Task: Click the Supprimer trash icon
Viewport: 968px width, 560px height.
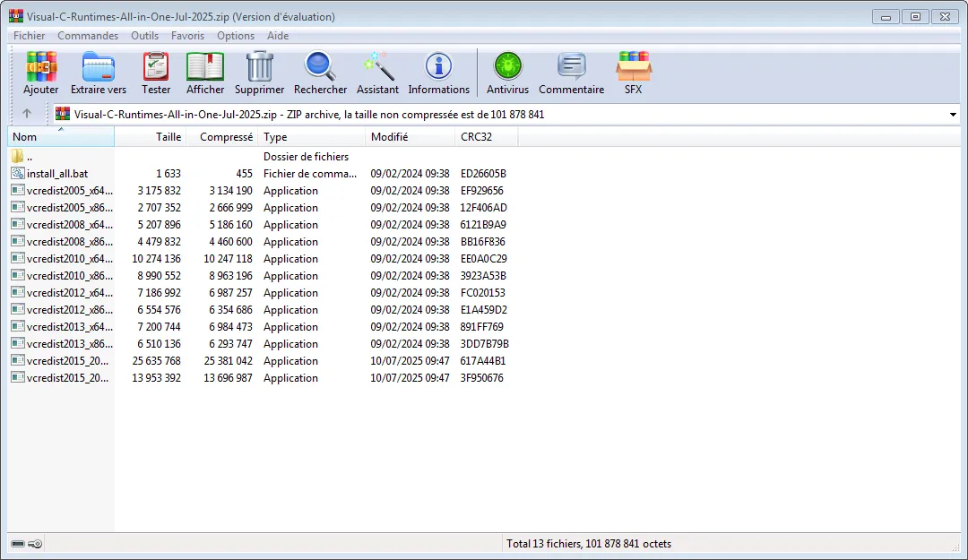Action: [x=259, y=66]
